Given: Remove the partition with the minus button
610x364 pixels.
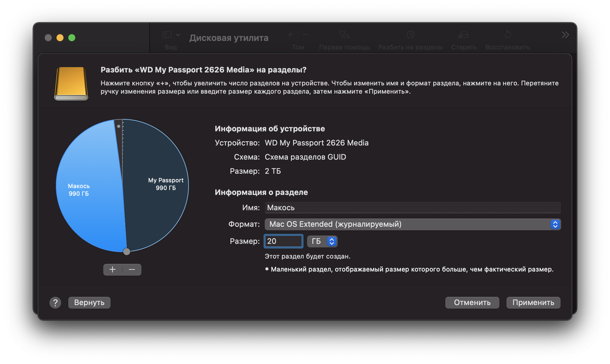Looking at the screenshot, I should click(132, 269).
